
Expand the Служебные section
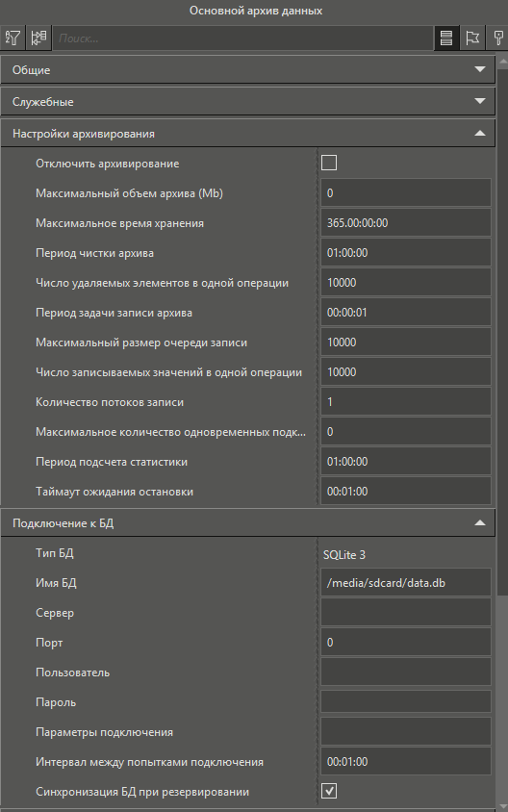click(248, 102)
